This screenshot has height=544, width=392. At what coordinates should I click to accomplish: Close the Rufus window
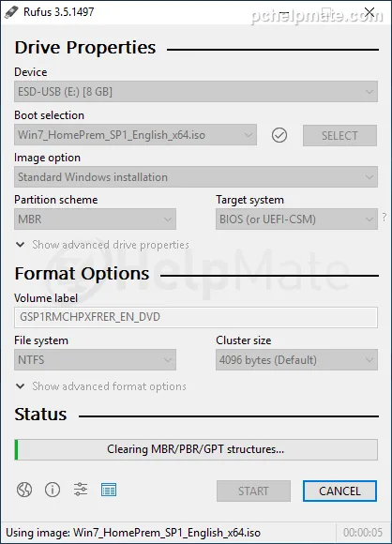click(x=369, y=12)
